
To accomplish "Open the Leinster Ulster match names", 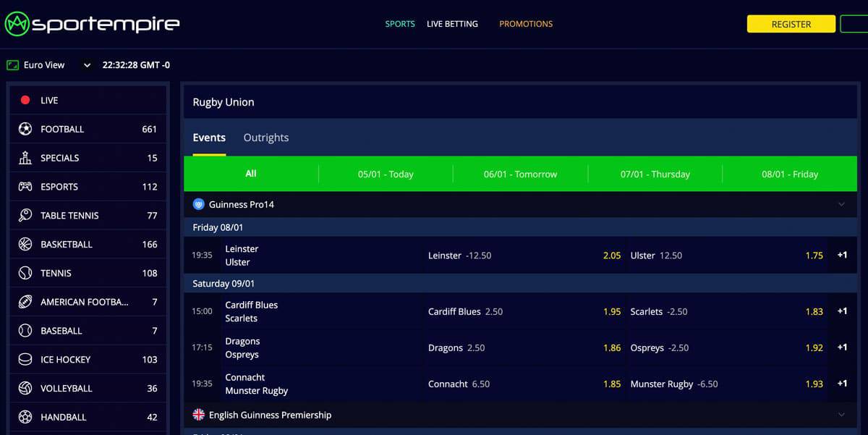I will coord(242,255).
